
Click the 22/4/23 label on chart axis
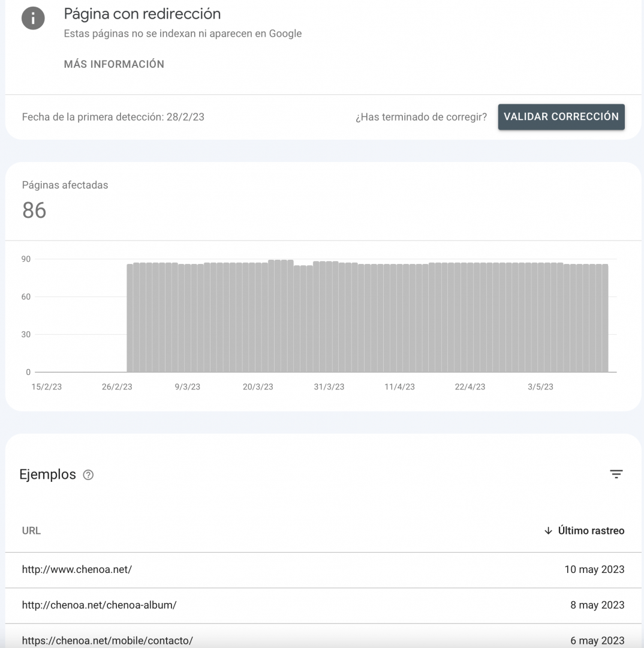(470, 387)
